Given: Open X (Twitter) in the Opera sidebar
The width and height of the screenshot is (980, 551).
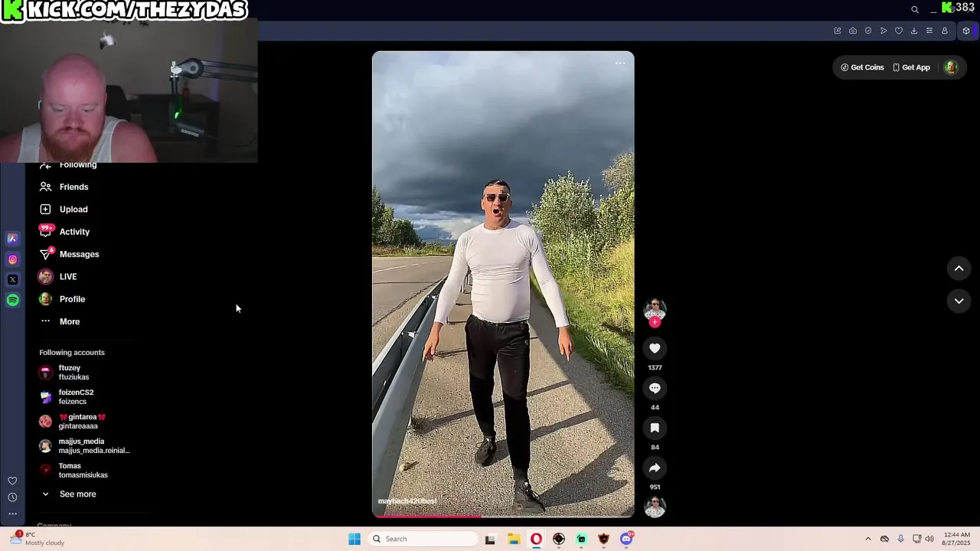Looking at the screenshot, I should coord(12,279).
